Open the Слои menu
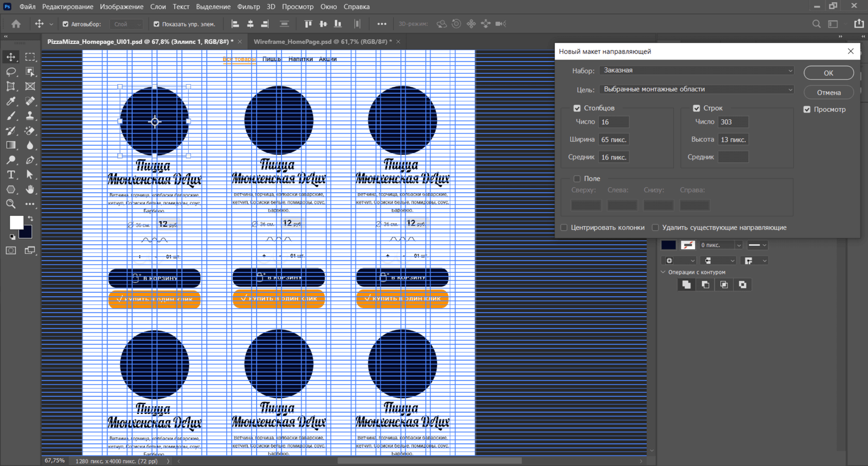The width and height of the screenshot is (868, 466). [x=158, y=7]
